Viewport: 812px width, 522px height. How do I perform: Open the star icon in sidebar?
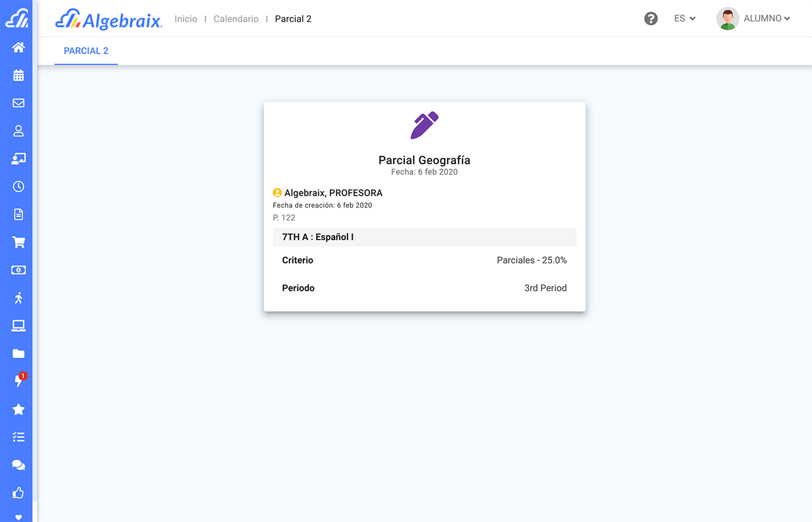click(19, 409)
